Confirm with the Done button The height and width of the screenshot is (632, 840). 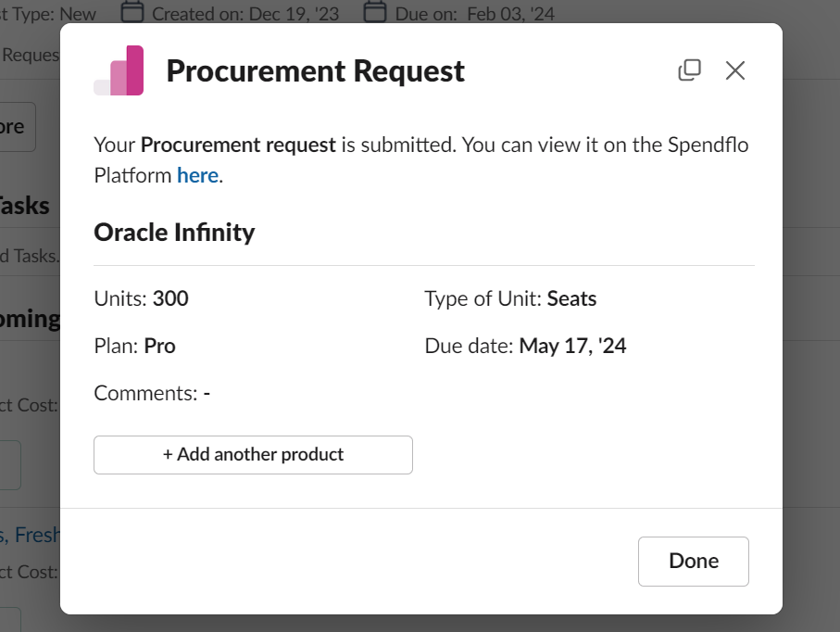tap(694, 562)
